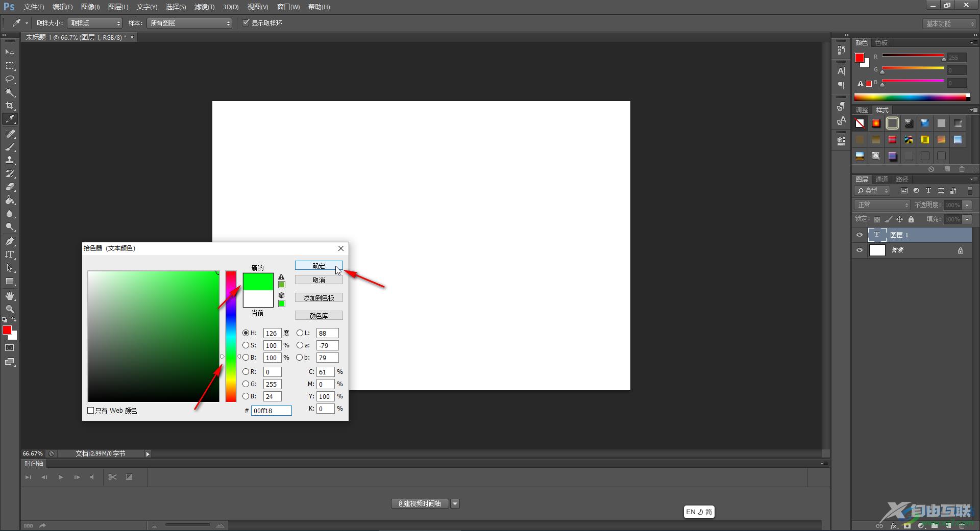Screen dimensions: 980x531
Task: Click the hex color value field
Action: (272, 411)
